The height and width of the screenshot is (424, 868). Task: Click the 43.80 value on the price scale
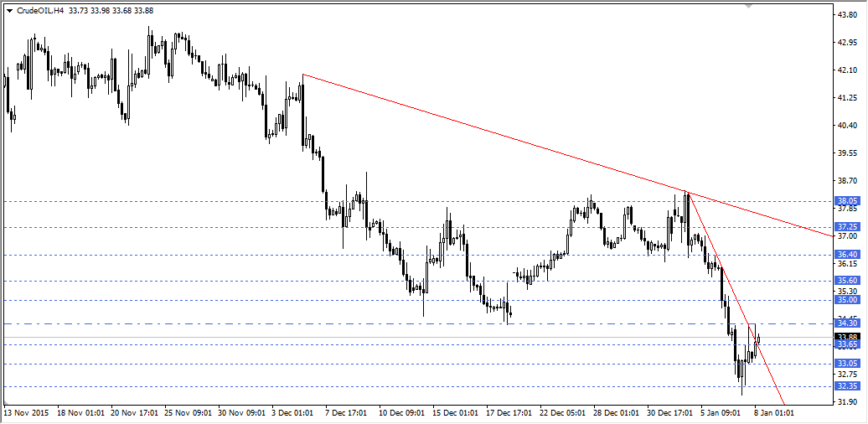coord(847,14)
